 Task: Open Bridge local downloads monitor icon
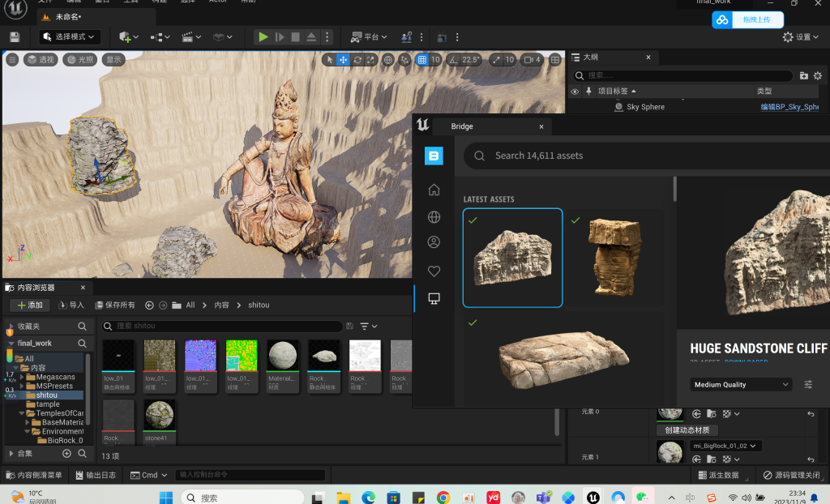click(434, 298)
